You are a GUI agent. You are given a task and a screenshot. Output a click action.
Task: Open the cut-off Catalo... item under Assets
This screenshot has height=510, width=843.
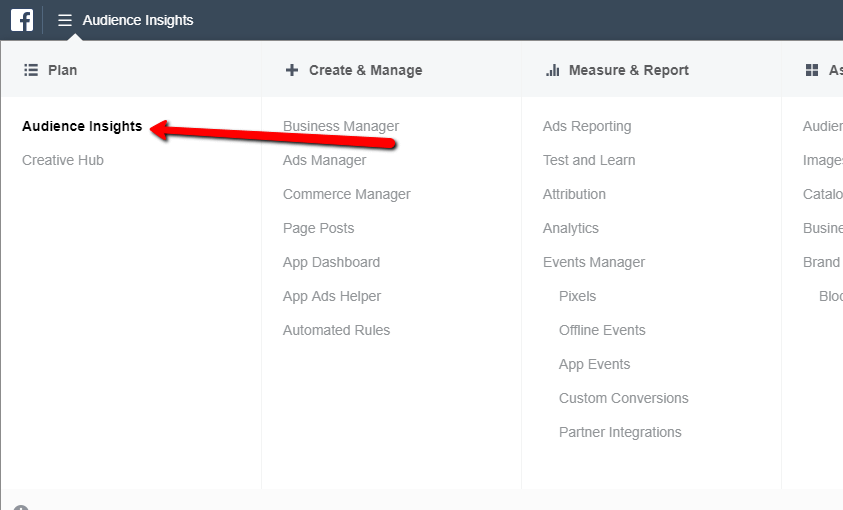(x=823, y=194)
